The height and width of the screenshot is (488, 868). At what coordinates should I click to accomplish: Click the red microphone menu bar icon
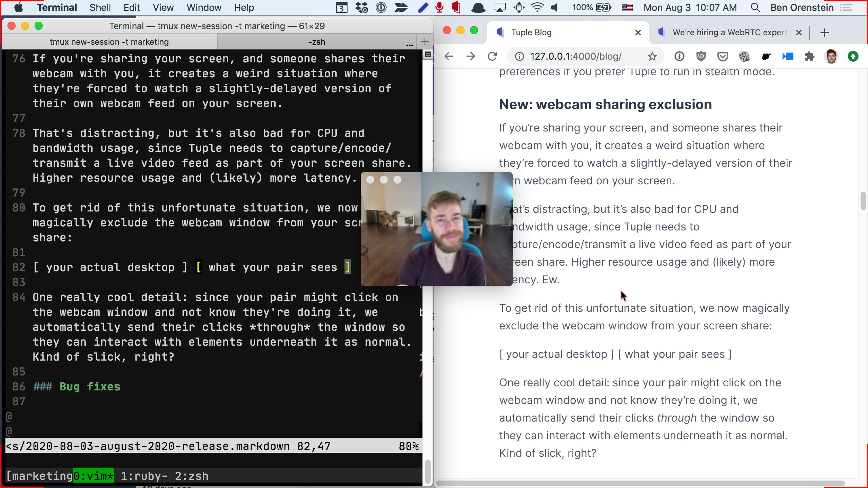pos(439,7)
